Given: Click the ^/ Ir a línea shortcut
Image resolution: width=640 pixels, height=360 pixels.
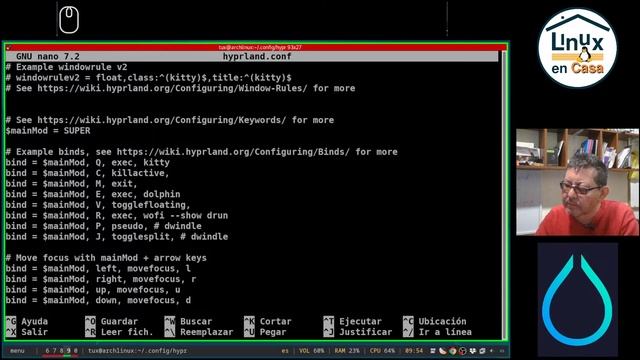Looking at the screenshot, I should [x=437, y=332].
